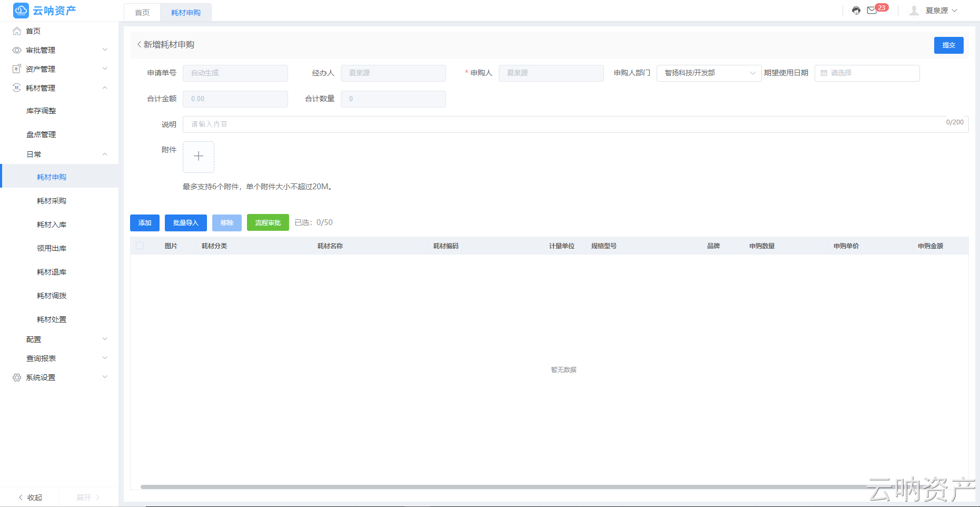The height and width of the screenshot is (507, 980).
Task: Click the 耗材管理 sidebar icon
Action: [17, 88]
